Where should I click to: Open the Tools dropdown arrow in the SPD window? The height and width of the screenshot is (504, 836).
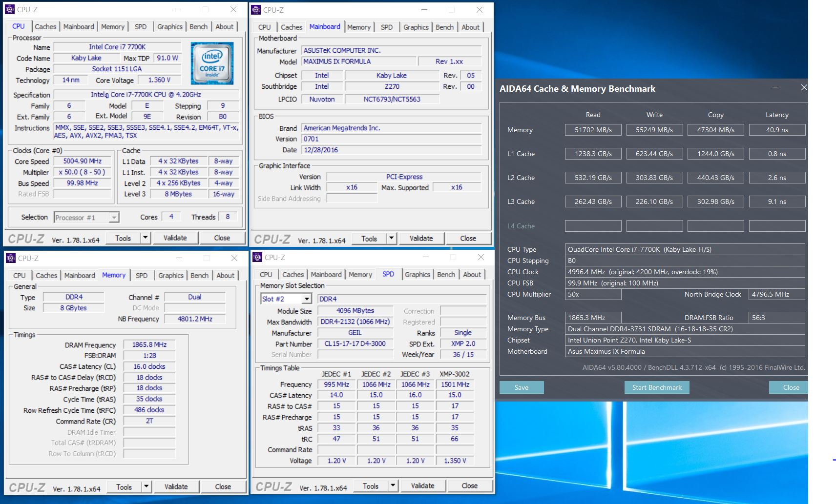(x=393, y=486)
